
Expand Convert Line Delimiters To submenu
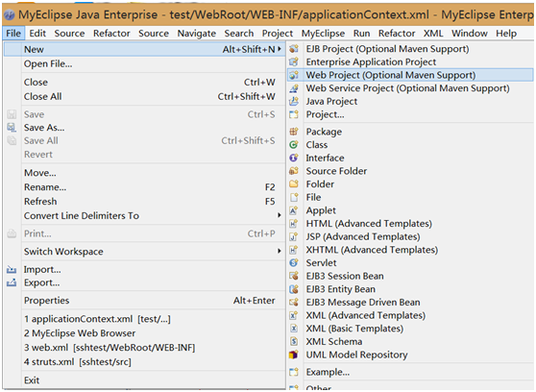(x=280, y=215)
